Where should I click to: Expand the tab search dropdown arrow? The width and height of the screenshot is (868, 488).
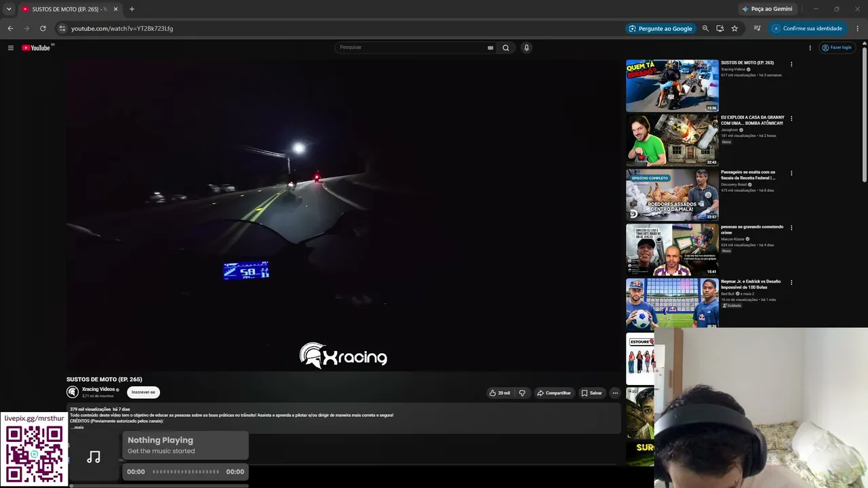[x=9, y=9]
